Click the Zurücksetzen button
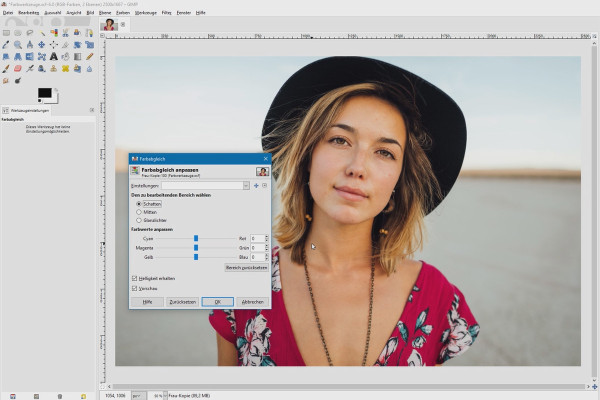 point(183,302)
